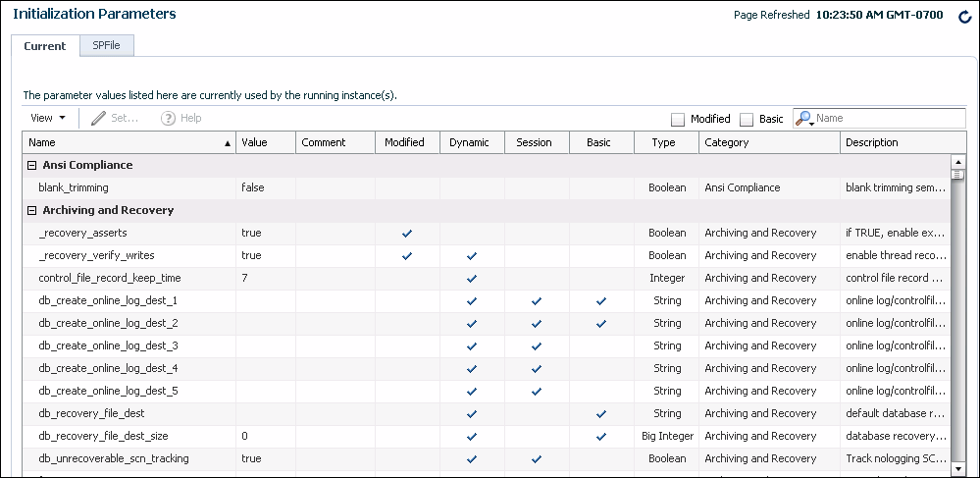Click the Set pencil icon
The image size is (980, 478).
98,118
